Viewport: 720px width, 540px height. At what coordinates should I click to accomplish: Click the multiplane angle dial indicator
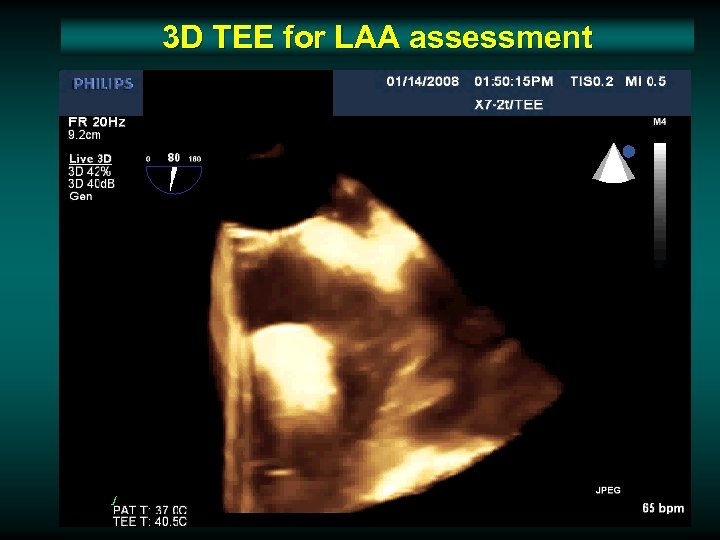point(174,179)
